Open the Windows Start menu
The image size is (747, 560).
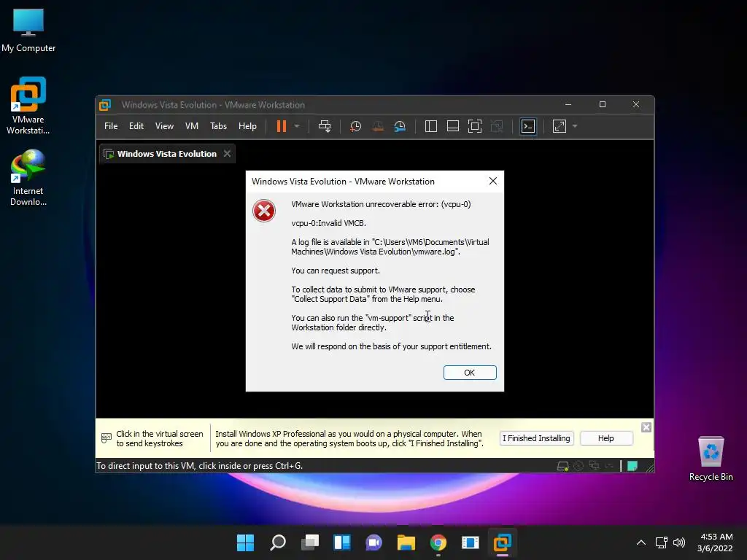click(x=246, y=542)
